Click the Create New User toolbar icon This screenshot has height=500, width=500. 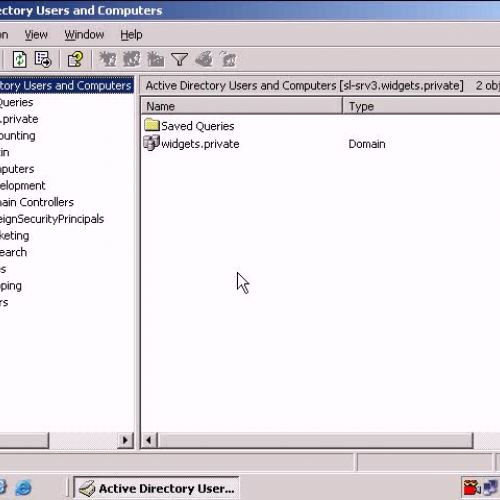click(108, 60)
